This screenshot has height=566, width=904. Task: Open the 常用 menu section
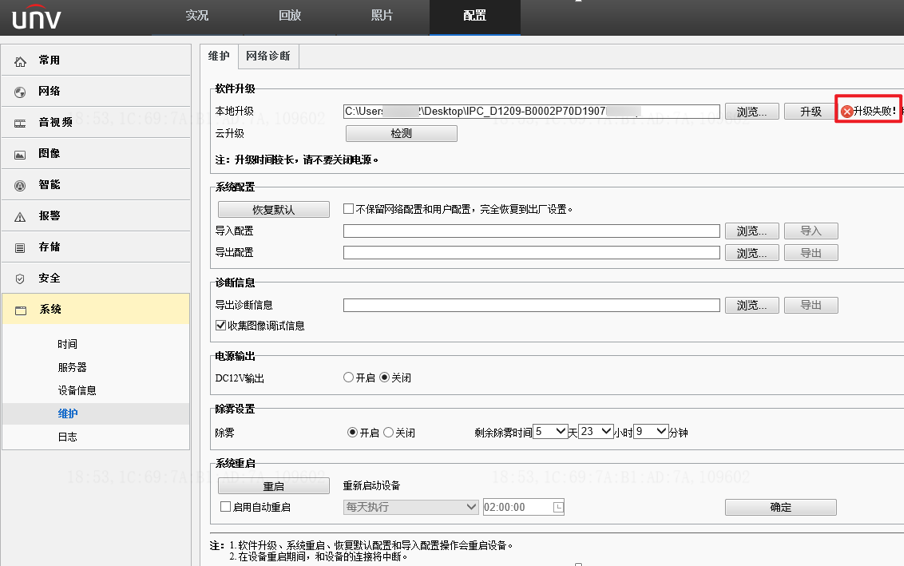tap(96, 60)
